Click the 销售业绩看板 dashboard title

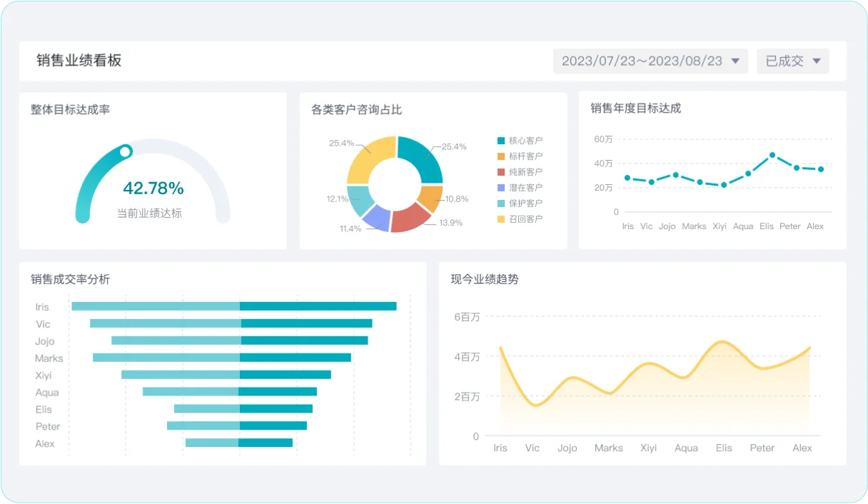click(x=79, y=61)
